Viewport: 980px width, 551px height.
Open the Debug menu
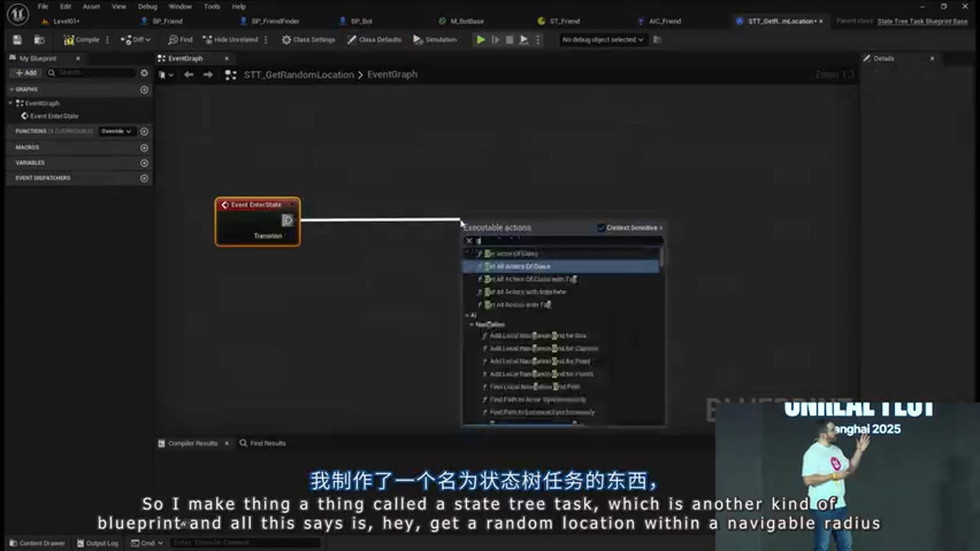(x=147, y=6)
